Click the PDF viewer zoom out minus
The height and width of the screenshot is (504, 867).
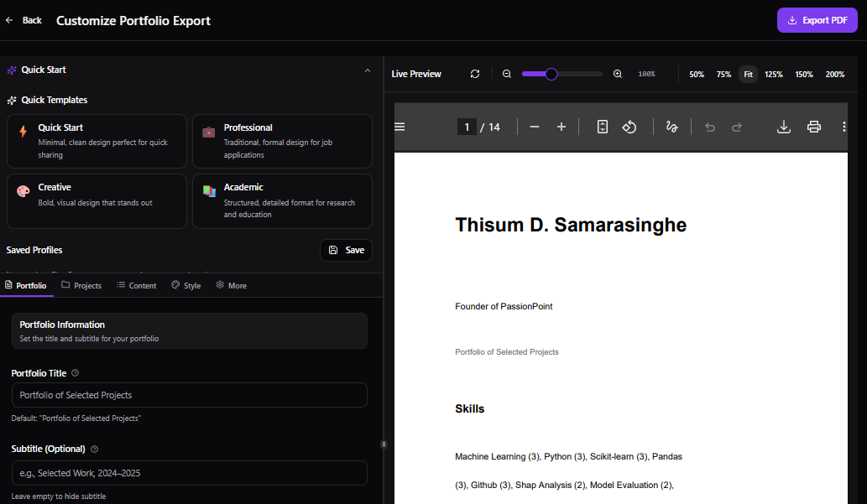coord(534,127)
